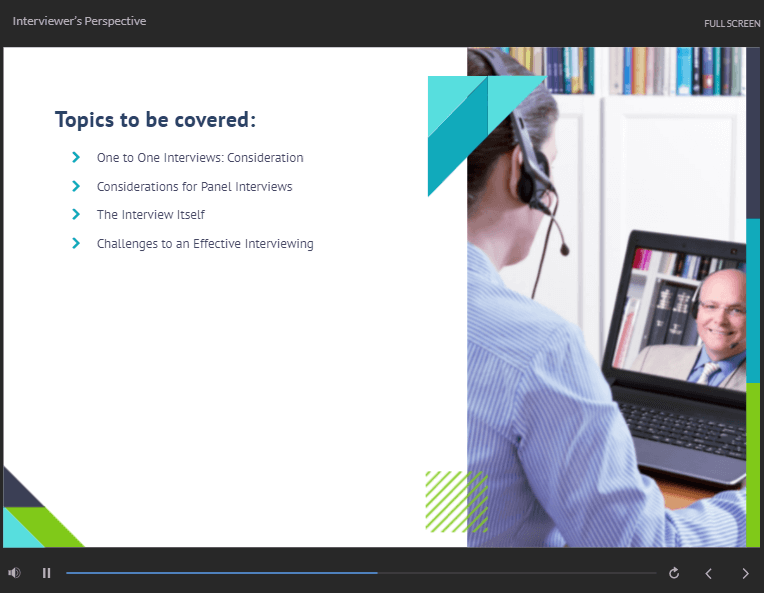Select "The Interview Itself" topic text

[150, 215]
